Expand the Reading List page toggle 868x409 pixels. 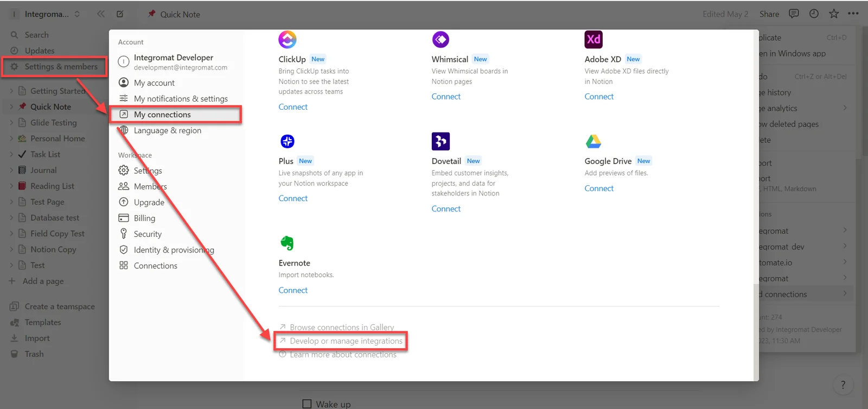[x=11, y=186]
